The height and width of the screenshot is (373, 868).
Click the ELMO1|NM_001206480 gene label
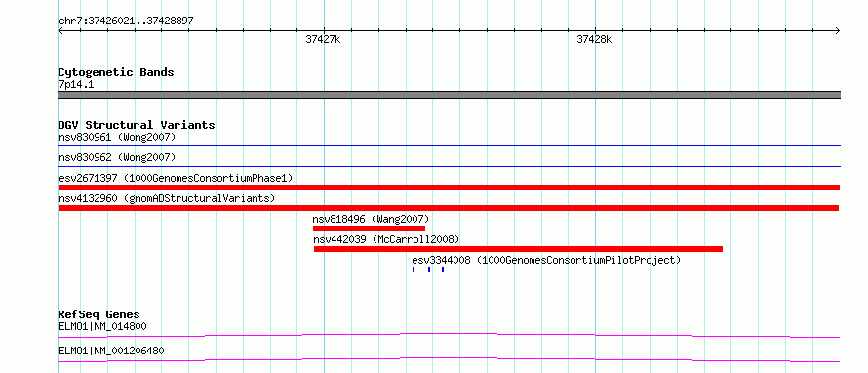point(111,351)
